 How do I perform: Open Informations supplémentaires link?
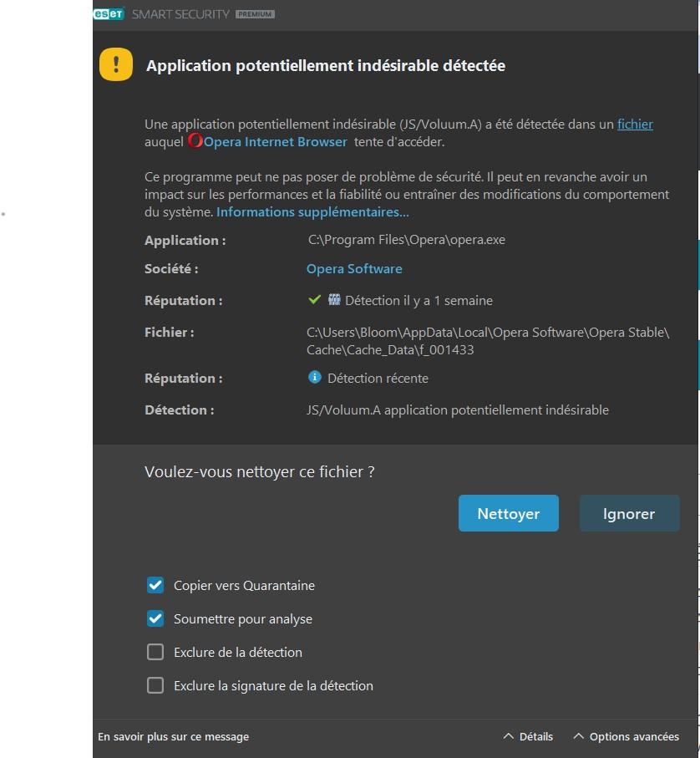(x=312, y=211)
